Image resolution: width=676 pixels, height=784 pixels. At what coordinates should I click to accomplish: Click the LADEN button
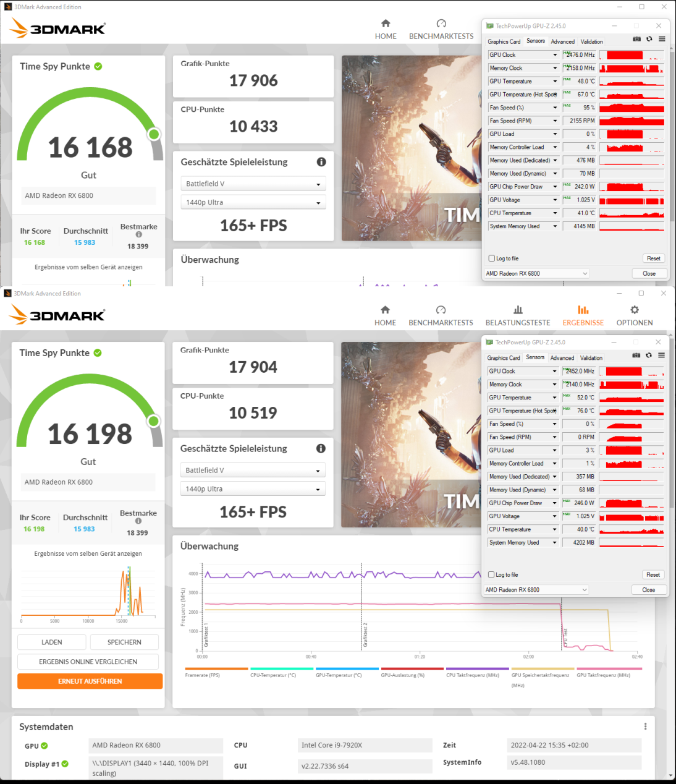(52, 642)
